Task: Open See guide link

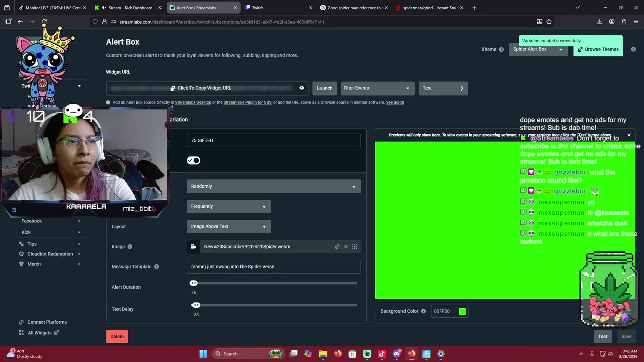Action: click(x=395, y=102)
